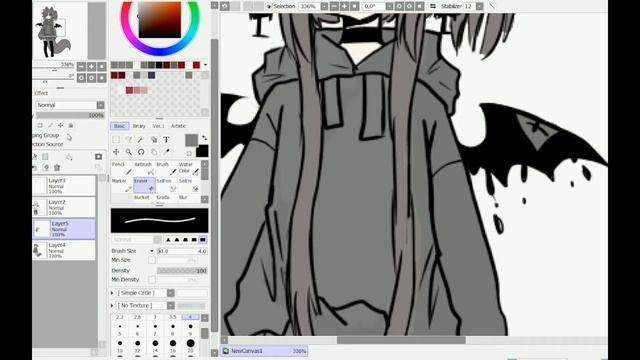Click the layer mask icon
The height and width of the screenshot is (360, 640).
tap(98, 157)
